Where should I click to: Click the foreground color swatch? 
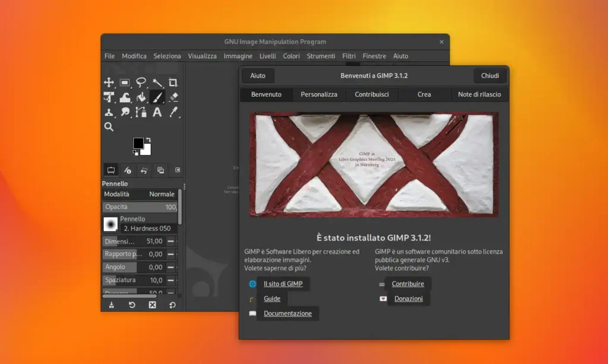pyautogui.click(x=138, y=143)
